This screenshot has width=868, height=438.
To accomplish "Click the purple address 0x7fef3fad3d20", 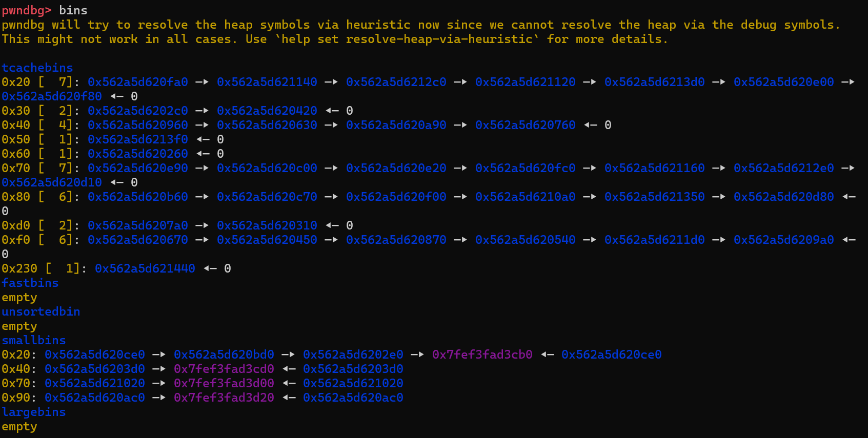I will 224,398.
